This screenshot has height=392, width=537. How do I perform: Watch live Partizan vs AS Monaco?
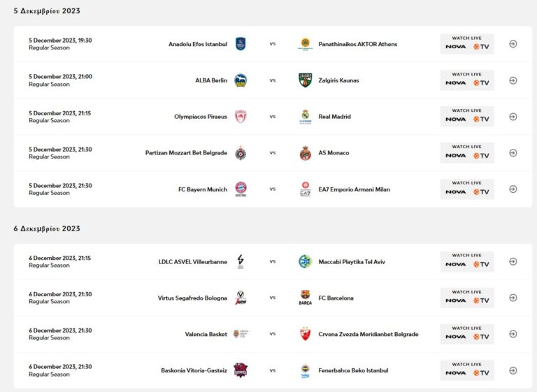467,153
